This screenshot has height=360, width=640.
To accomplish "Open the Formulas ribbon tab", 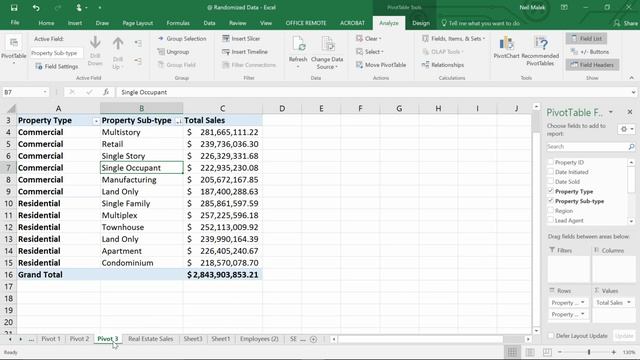I will (x=178, y=23).
